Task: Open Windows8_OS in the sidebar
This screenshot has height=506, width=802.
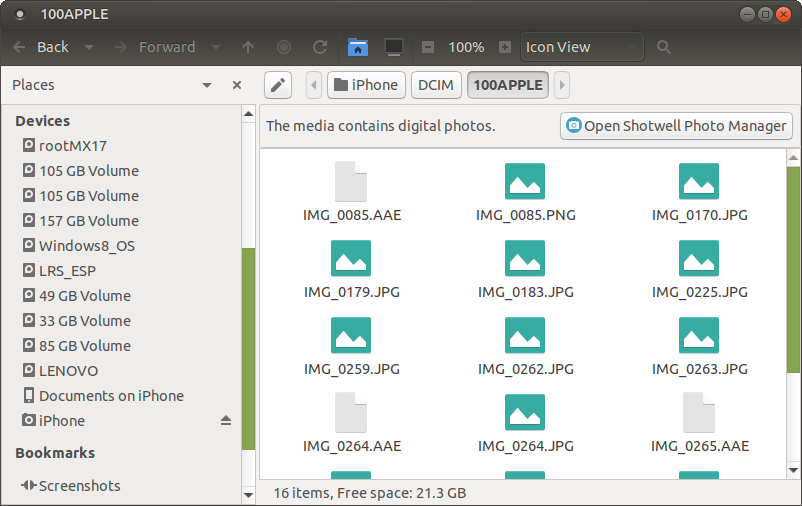Action: [86, 246]
